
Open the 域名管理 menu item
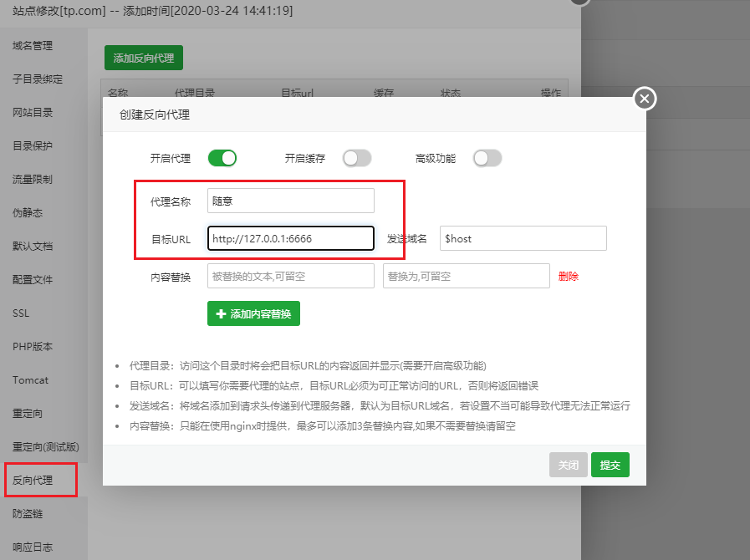pyautogui.click(x=33, y=46)
